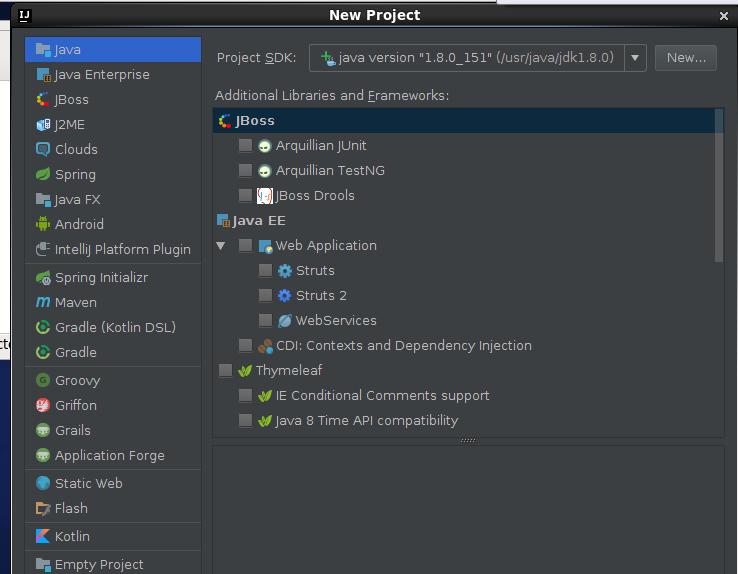The height and width of the screenshot is (574, 738).
Task: Select the Android robot icon
Action: 43,224
